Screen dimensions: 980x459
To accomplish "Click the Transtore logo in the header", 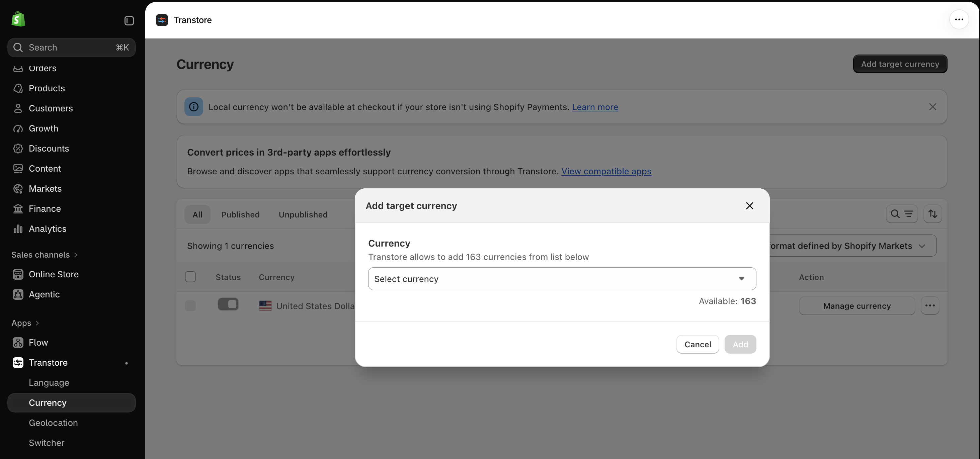I will (x=162, y=20).
